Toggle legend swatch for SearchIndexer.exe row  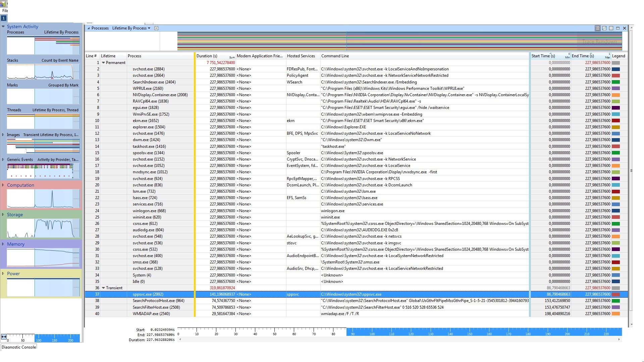coord(615,82)
